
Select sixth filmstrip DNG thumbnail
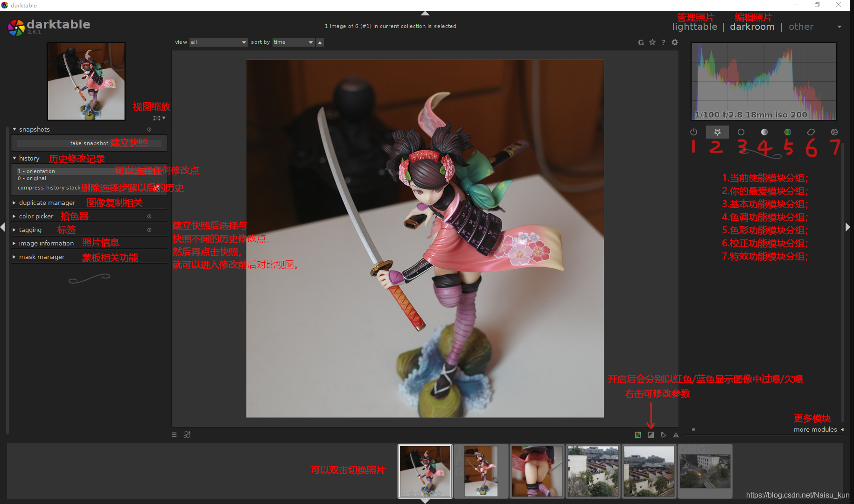[x=705, y=471]
